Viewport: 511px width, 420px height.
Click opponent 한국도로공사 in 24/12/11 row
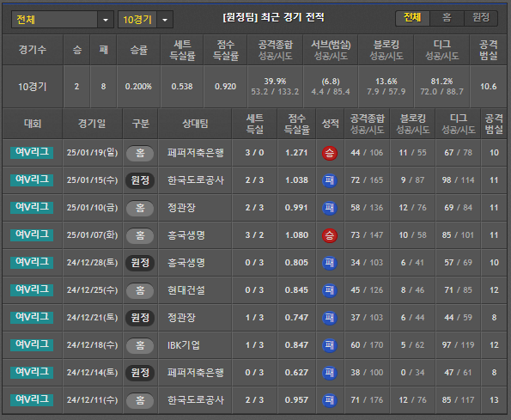196,399
